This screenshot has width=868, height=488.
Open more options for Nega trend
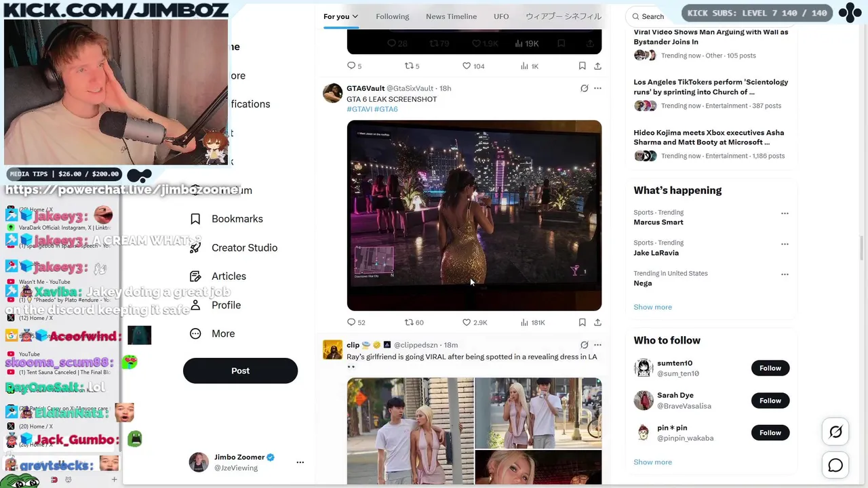pos(785,274)
